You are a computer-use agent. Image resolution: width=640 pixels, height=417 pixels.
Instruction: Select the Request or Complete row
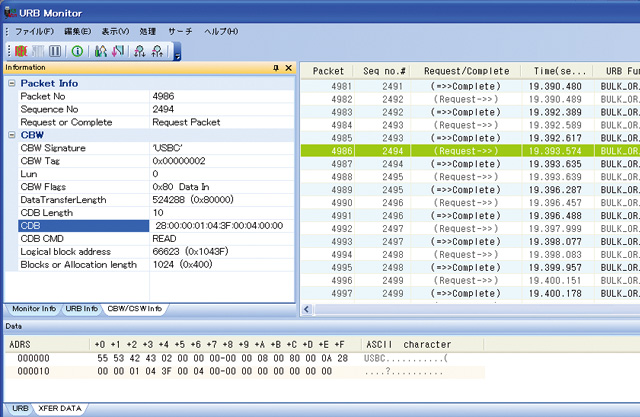click(x=156, y=122)
